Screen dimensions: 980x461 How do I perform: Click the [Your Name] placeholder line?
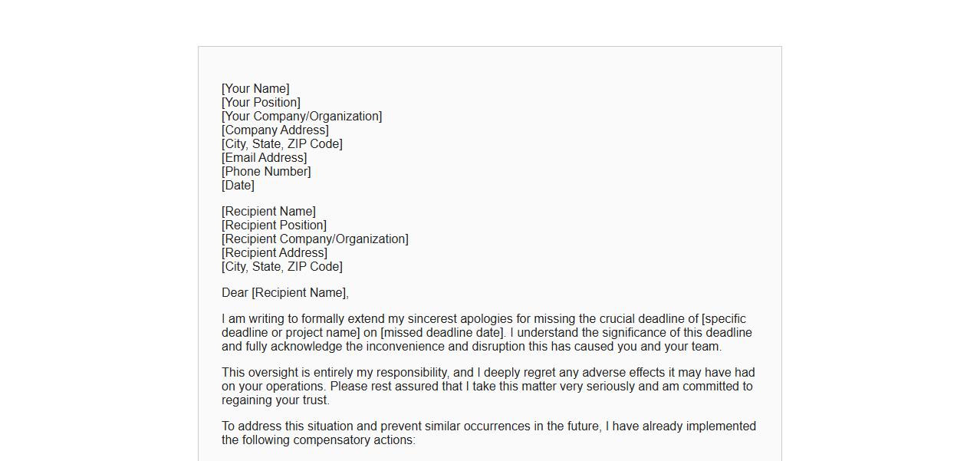pos(255,89)
